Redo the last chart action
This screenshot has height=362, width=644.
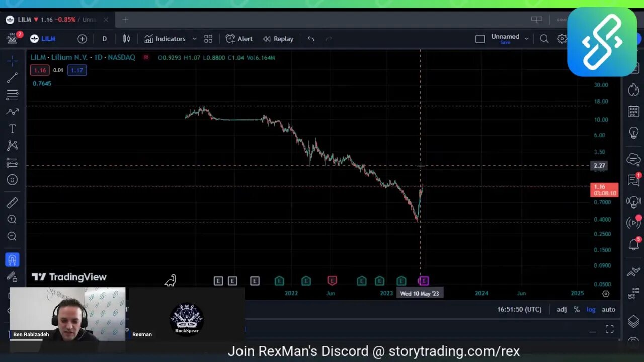[329, 39]
